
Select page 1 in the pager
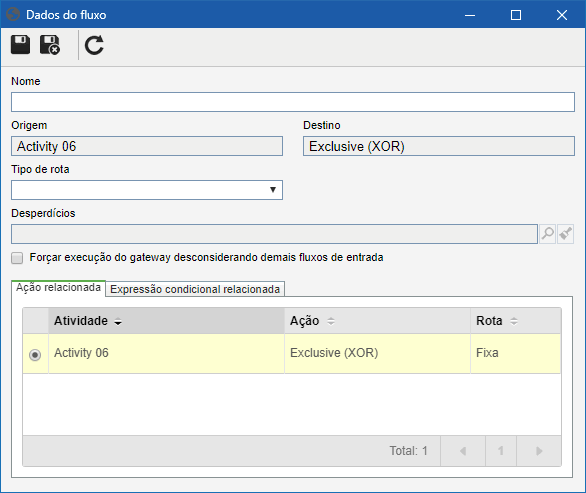(x=501, y=451)
